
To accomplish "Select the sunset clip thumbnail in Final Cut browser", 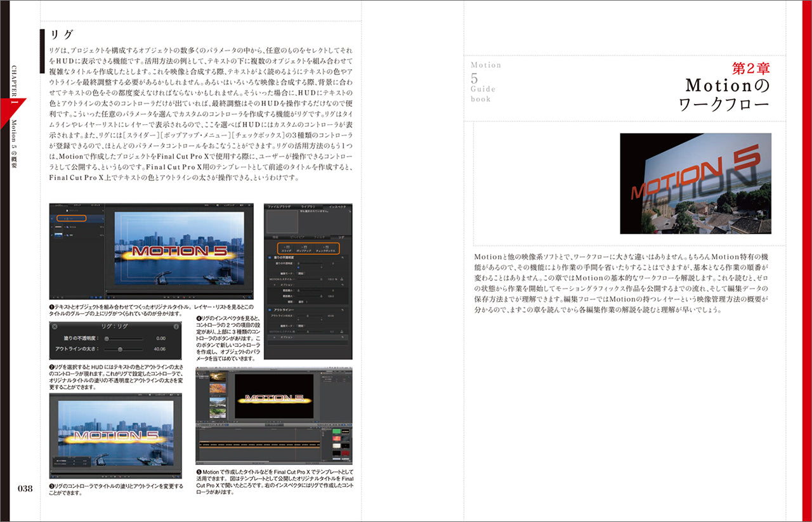I will (x=218, y=377).
